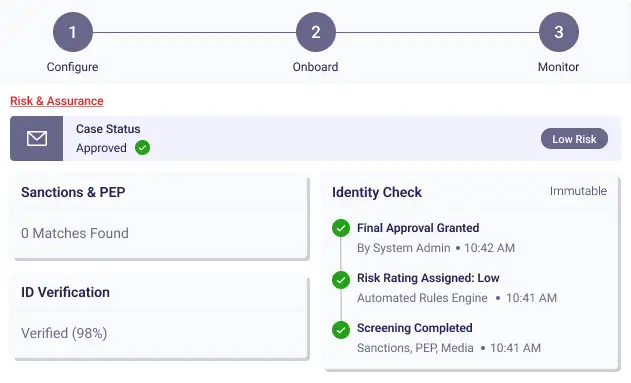Screen dimensions: 631x383
Task: Click the Identity Check heading
Action: coord(377,192)
